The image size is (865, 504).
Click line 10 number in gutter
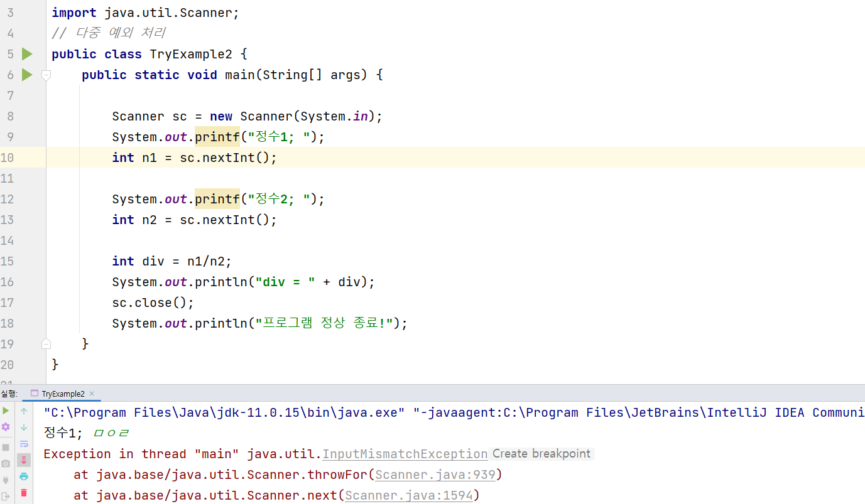pyautogui.click(x=7, y=158)
